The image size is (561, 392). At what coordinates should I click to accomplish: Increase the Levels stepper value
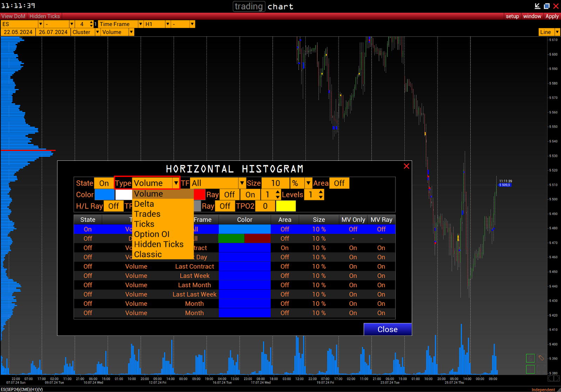[x=321, y=192]
